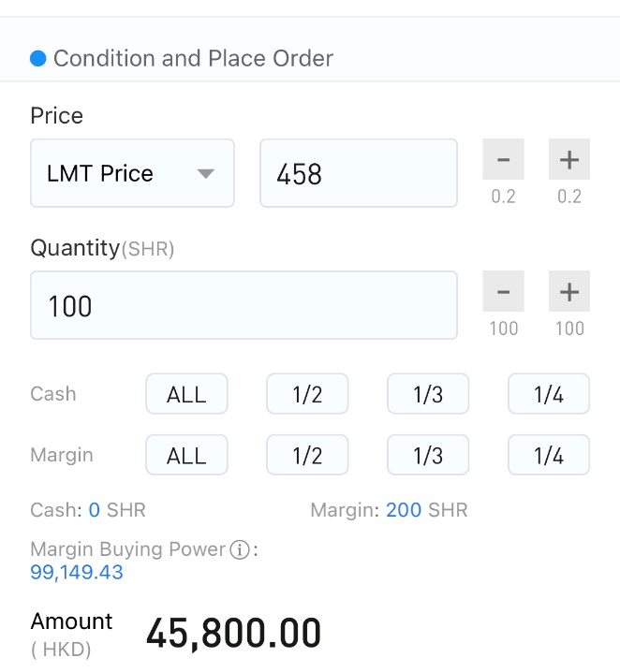This screenshot has height=672, width=620.
Task: Choose Cash 1/3 quantity option
Action: (x=428, y=394)
